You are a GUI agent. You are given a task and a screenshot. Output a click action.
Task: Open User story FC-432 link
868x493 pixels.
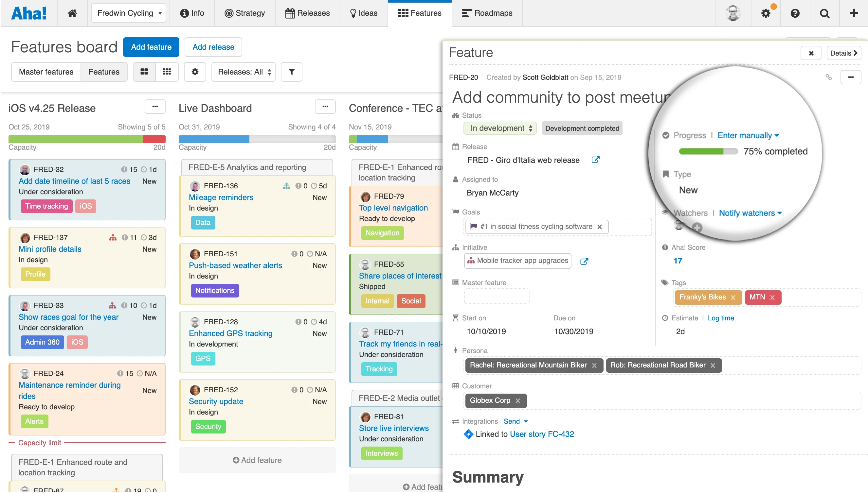(x=542, y=434)
